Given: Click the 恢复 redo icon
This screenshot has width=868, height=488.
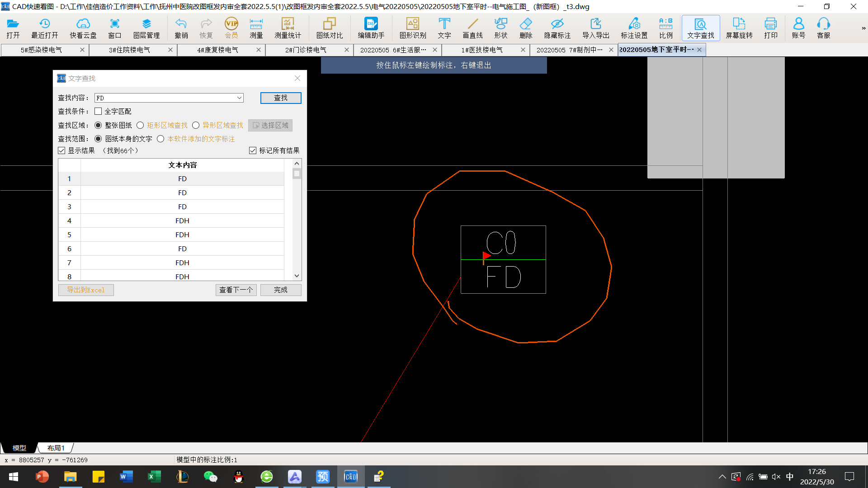Looking at the screenshot, I should (206, 28).
